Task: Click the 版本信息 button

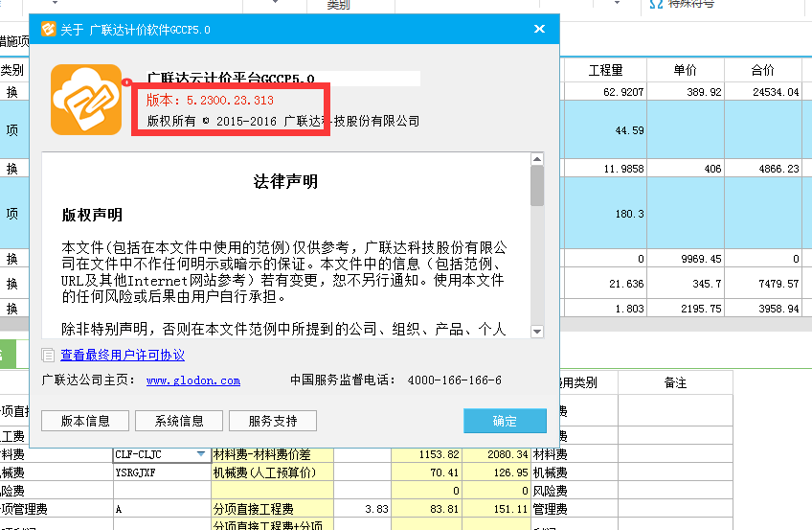Action: pos(85,421)
